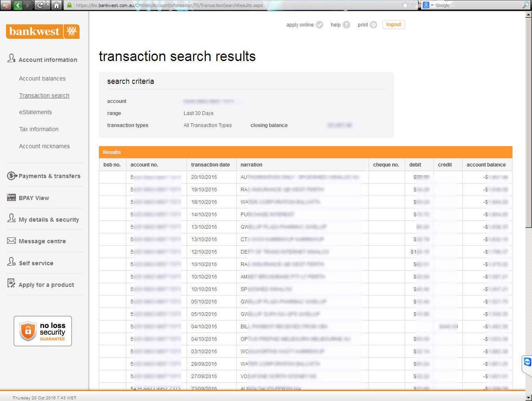Click the browser back arrow button
Screen dimensions: 532x401
(18, 5)
